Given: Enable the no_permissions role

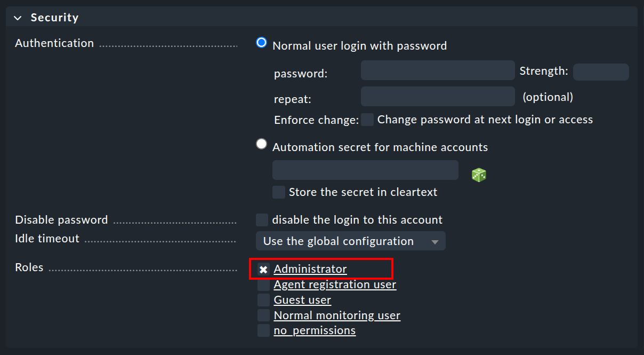Looking at the screenshot, I should coord(263,330).
